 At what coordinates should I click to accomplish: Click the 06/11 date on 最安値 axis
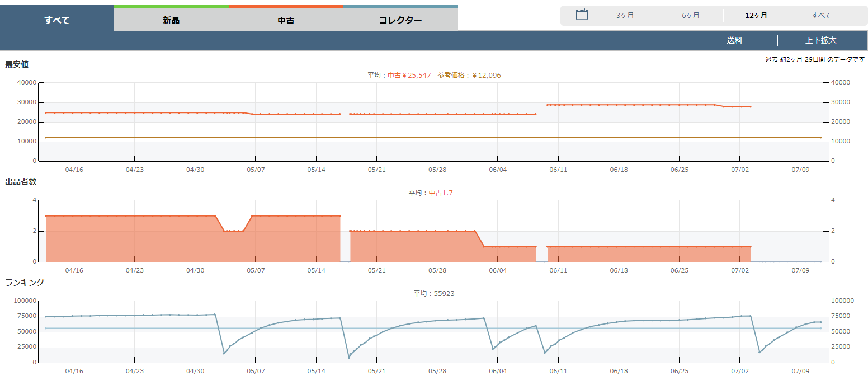coord(558,170)
